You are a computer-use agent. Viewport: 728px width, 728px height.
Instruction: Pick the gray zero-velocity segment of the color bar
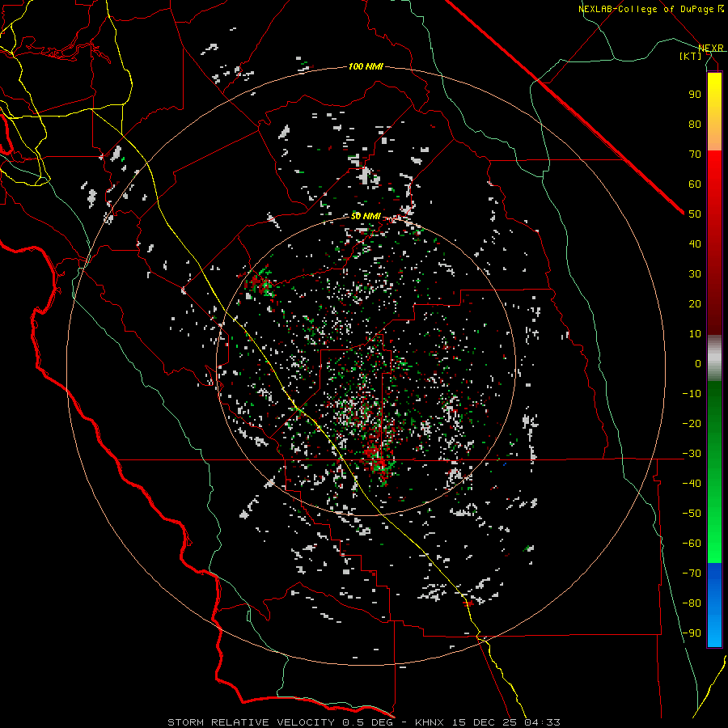(714, 358)
